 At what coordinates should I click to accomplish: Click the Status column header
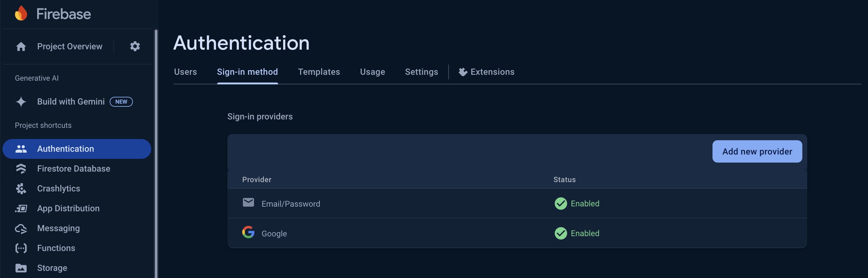pos(564,179)
